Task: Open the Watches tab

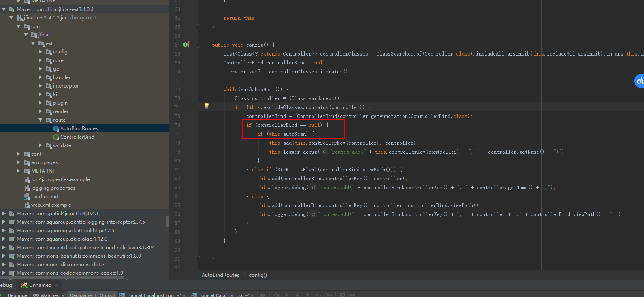Action: (x=49, y=295)
